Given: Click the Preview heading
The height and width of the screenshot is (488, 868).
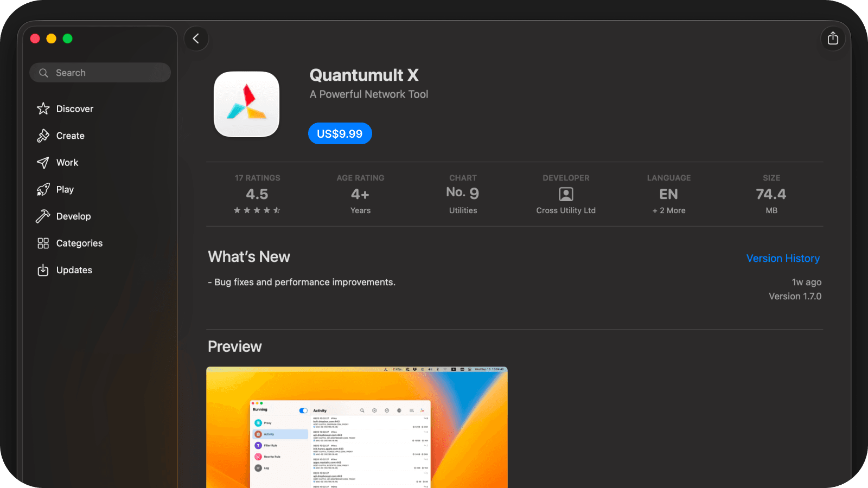Looking at the screenshot, I should pos(235,346).
